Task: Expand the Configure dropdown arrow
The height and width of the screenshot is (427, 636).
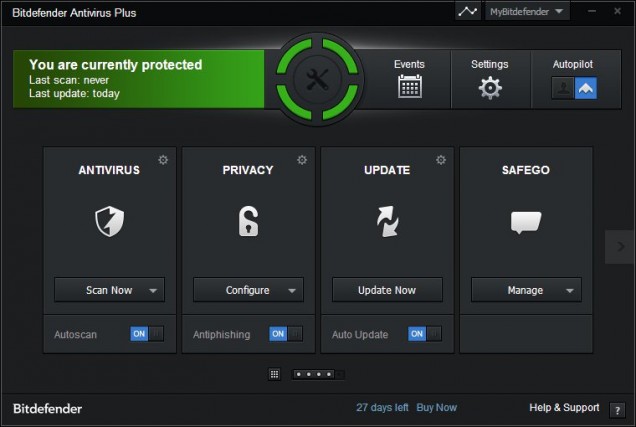Action: point(292,291)
